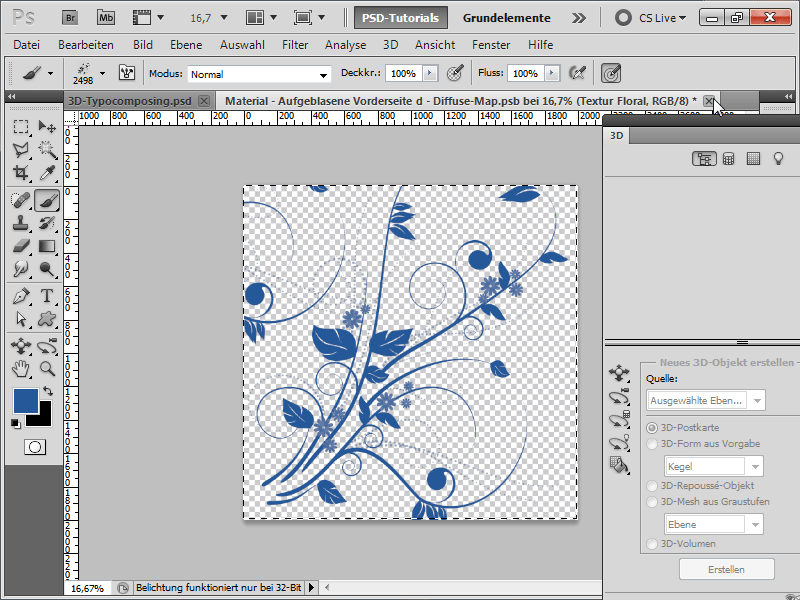Choose 3D-Repoussé-Objekt option
800x600 pixels.
tap(652, 486)
